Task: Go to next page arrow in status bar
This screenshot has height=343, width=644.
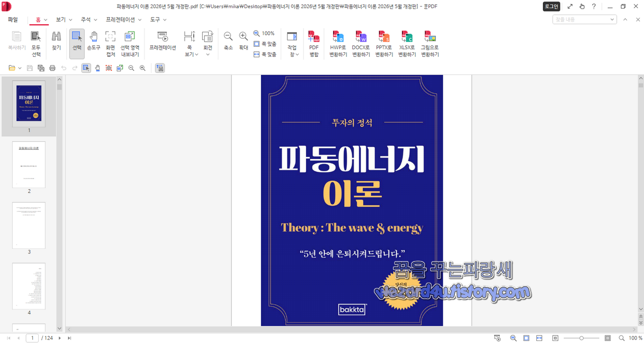Action: tap(60, 338)
